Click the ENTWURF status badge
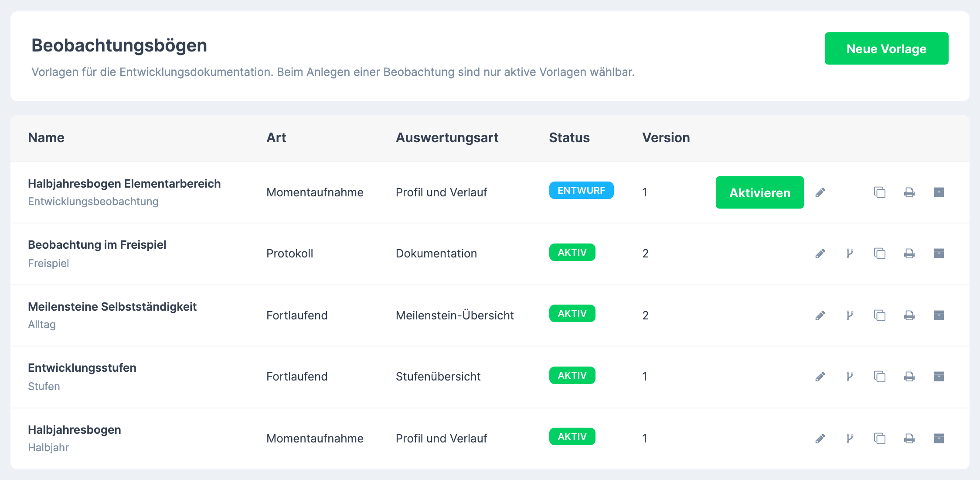 coord(581,190)
